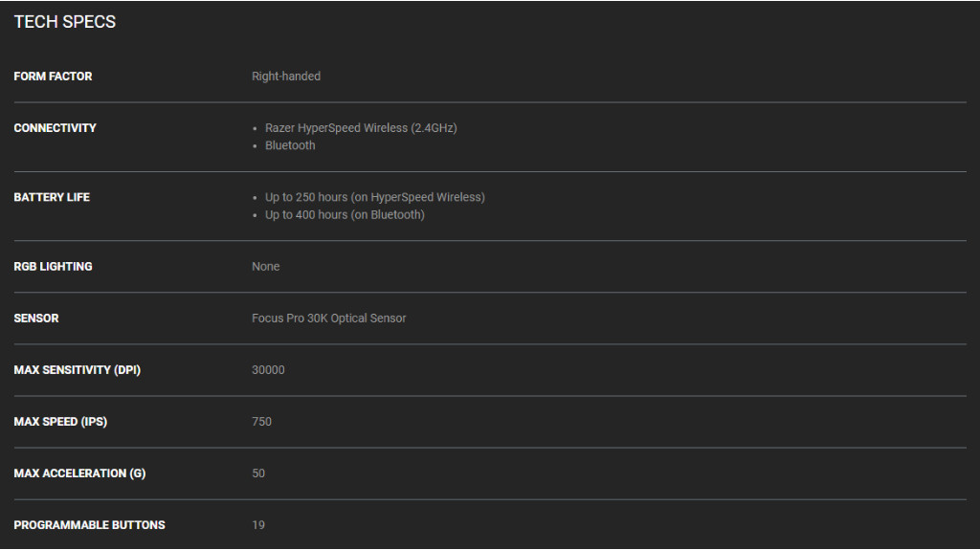Click the Up to 400 hours entry

[x=345, y=214]
